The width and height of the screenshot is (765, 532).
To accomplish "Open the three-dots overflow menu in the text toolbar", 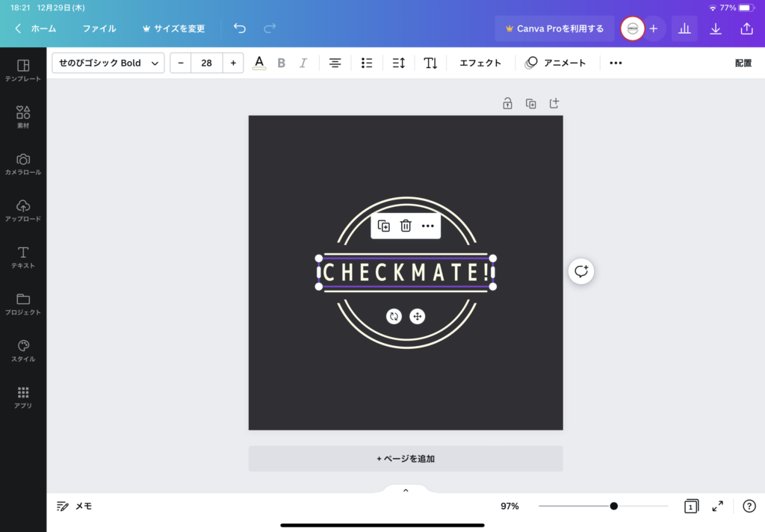I will (x=616, y=63).
